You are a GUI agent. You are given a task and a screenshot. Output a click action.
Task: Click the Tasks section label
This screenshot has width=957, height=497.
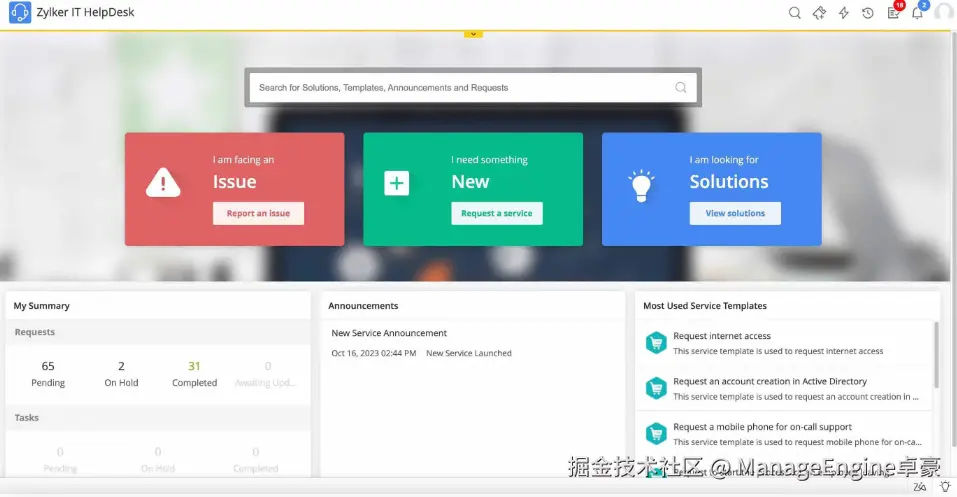pos(27,418)
